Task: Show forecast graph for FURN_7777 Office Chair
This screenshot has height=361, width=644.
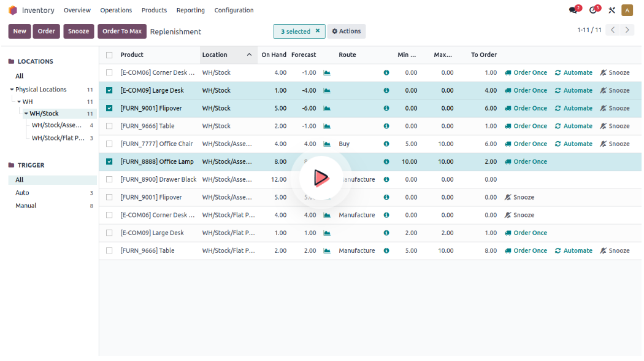Action: 327,144
